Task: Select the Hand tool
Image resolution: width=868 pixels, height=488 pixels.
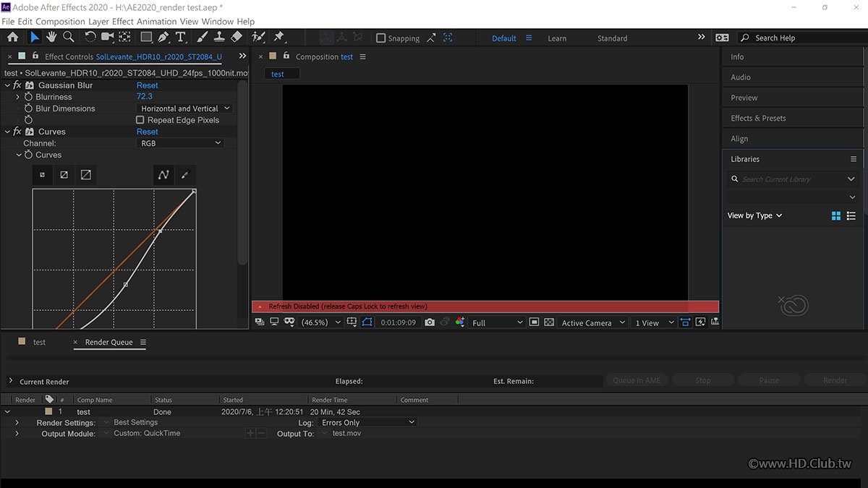Action: pyautogui.click(x=51, y=37)
